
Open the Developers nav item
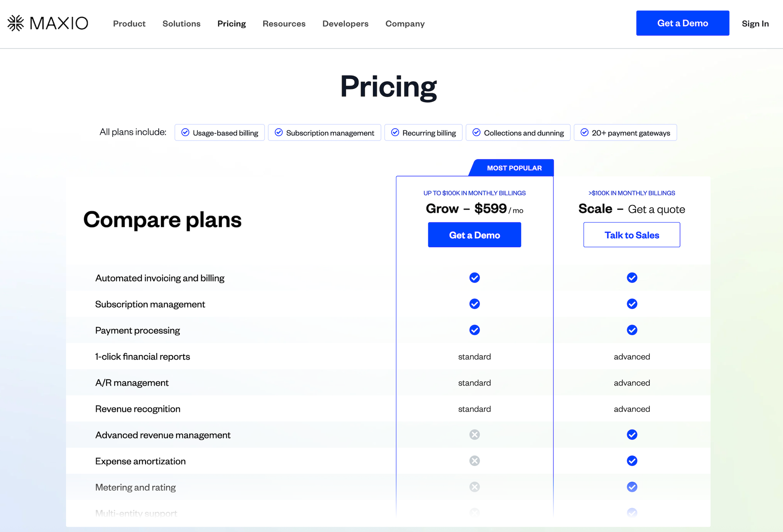click(x=345, y=23)
